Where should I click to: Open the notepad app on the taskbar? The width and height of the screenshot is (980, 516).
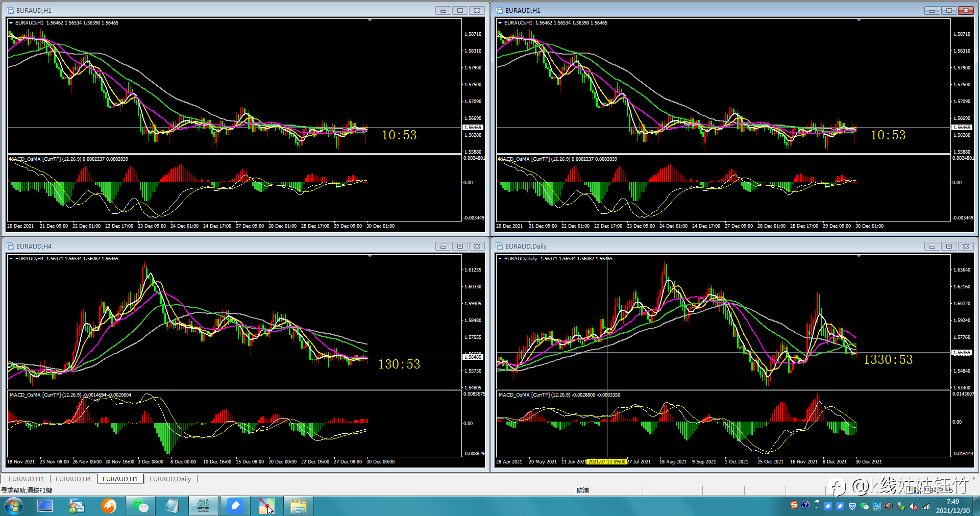pyautogui.click(x=172, y=506)
